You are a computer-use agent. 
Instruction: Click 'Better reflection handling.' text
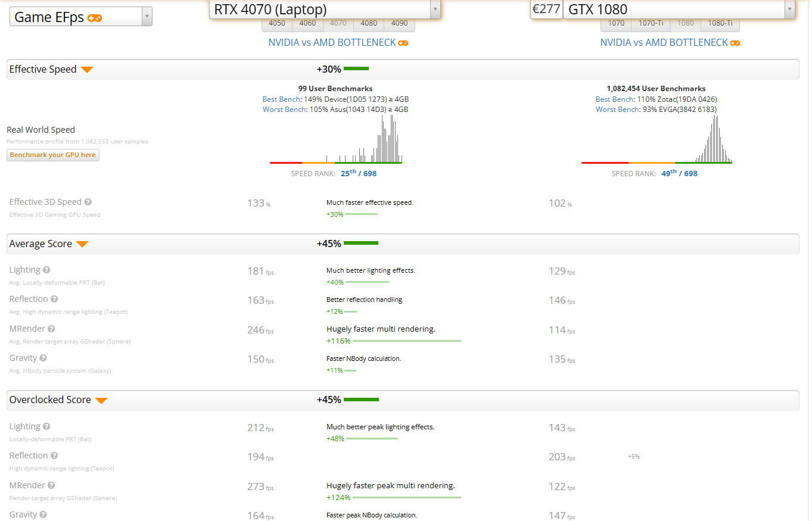365,300
